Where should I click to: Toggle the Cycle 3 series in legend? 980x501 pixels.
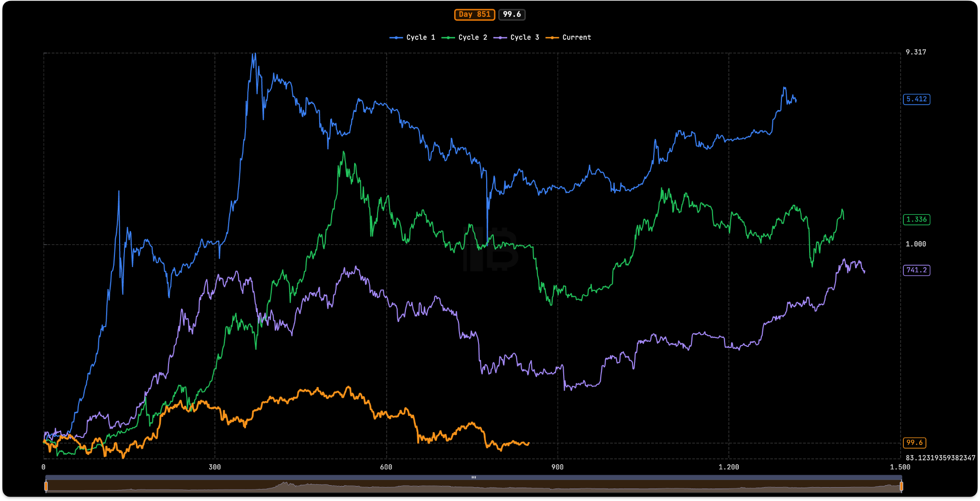[517, 37]
